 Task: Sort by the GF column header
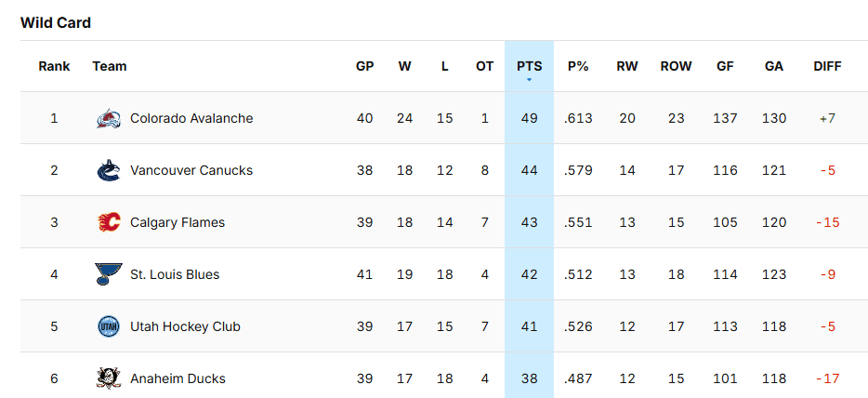click(x=726, y=66)
